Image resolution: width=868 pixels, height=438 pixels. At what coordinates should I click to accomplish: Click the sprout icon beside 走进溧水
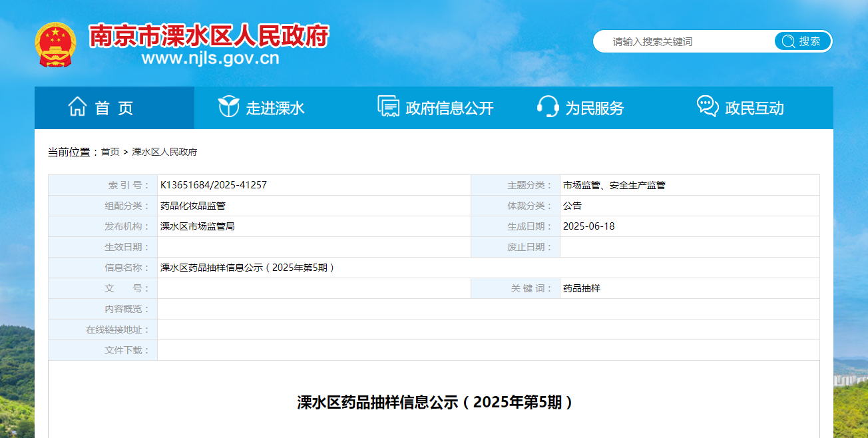coord(228,107)
